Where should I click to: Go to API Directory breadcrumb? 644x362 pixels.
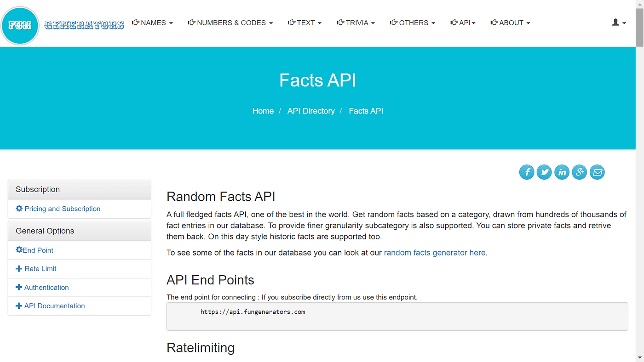311,111
